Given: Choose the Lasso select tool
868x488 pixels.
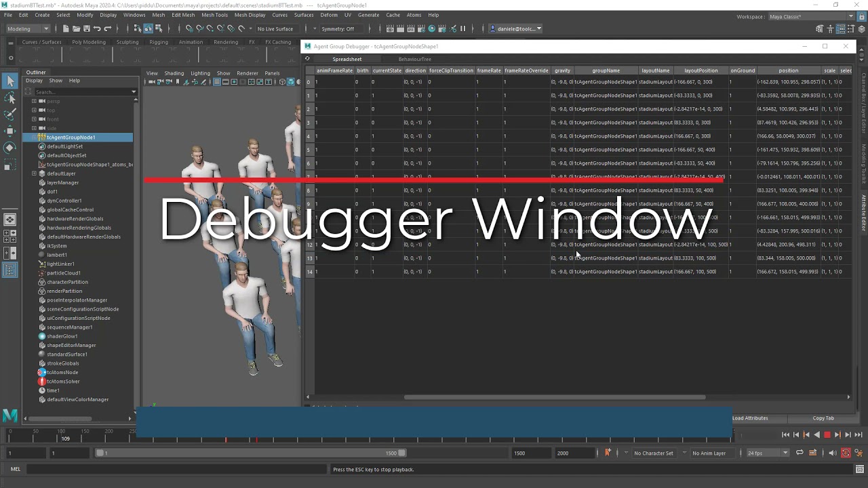Looking at the screenshot, I should [x=10, y=98].
